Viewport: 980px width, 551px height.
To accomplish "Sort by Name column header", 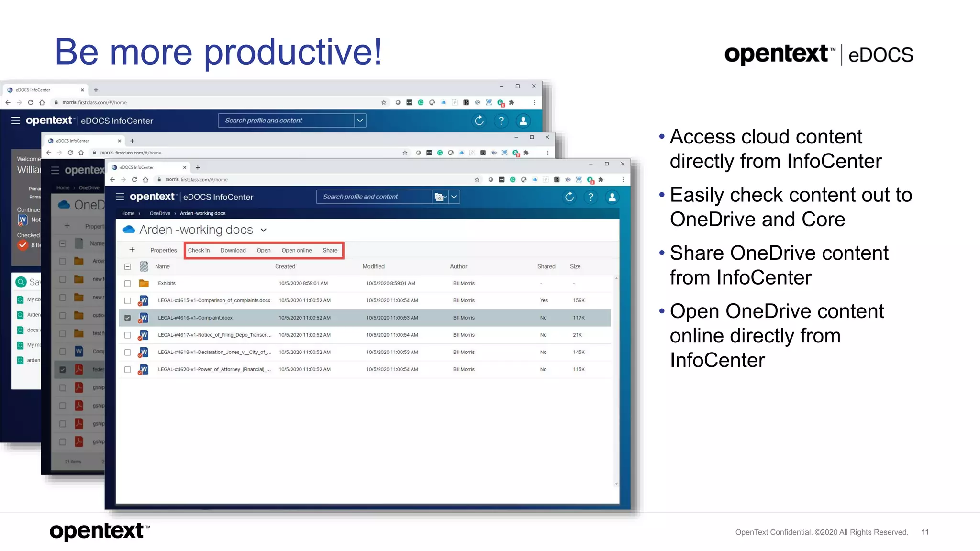I will (162, 266).
